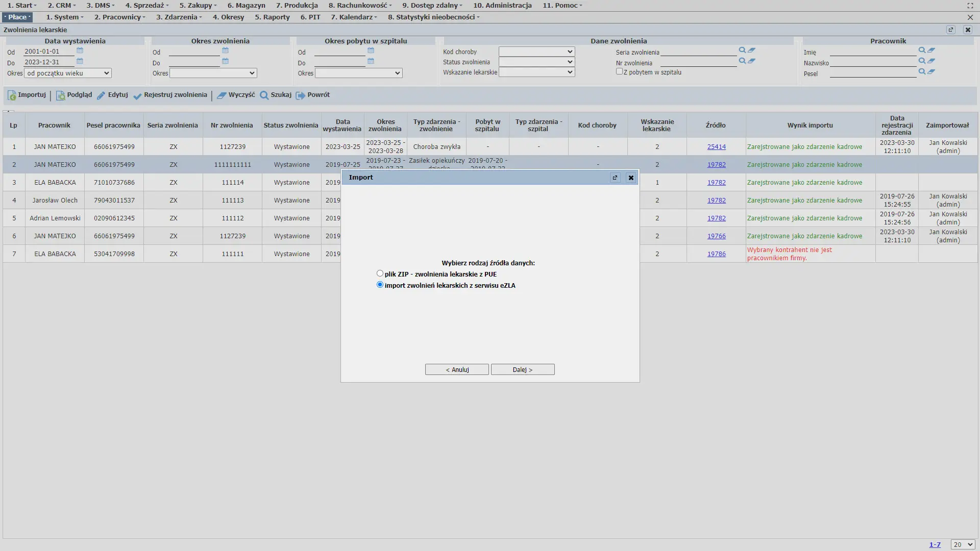Viewport: 980px width, 551px height.
Task: Click search icon next to Seria zwolnienia
Action: tap(742, 50)
